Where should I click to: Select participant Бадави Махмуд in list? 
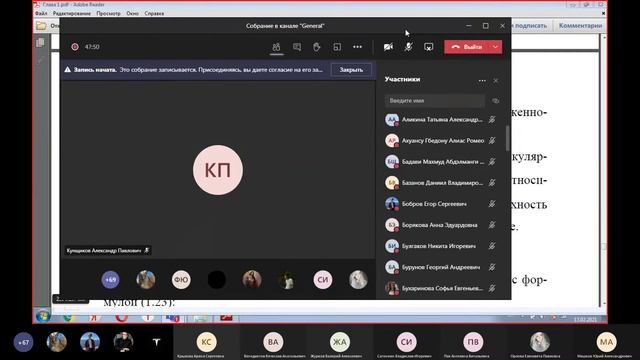click(x=441, y=162)
